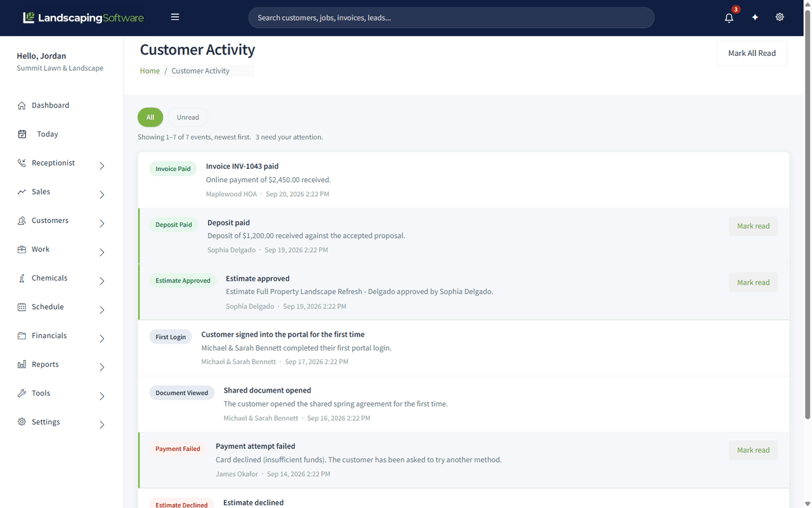The width and height of the screenshot is (812, 508).
Task: Toggle the hamburger menu icon
Action: coord(175,17)
